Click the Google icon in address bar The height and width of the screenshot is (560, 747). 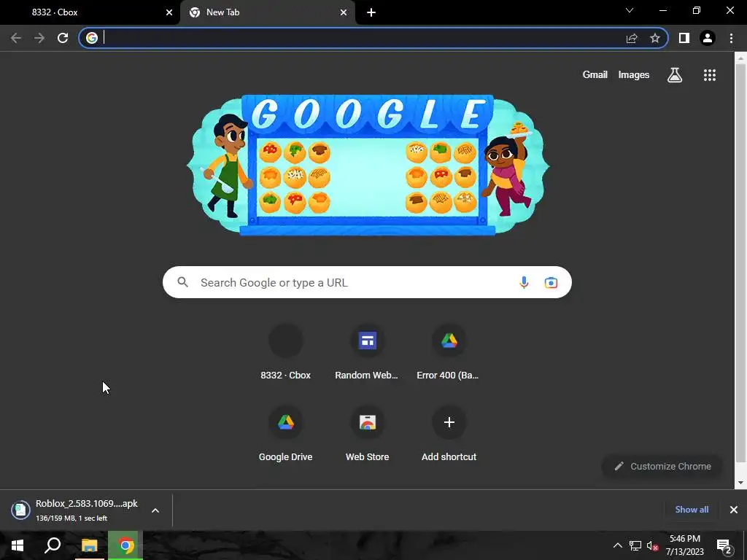pyautogui.click(x=92, y=38)
